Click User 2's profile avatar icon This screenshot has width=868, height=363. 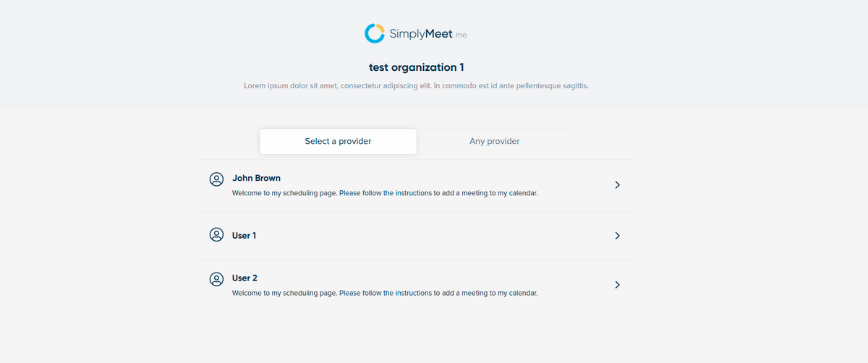point(216,279)
